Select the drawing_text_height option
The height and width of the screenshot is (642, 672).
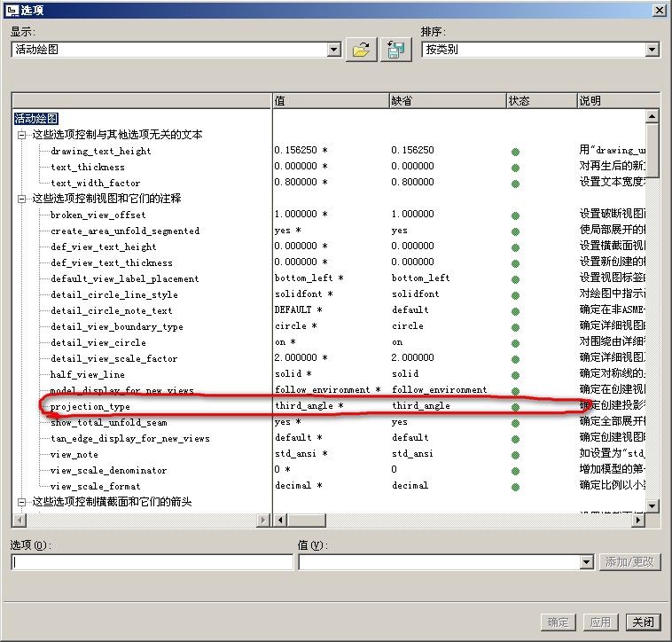point(101,152)
